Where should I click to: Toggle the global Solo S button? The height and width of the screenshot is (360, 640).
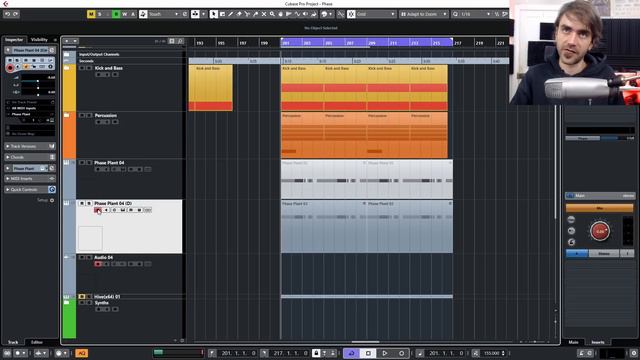[100, 14]
